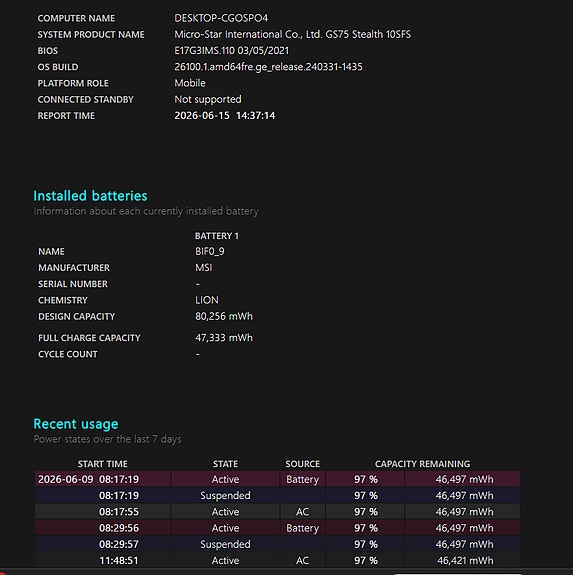Viewport: 573px width, 575px height.
Task: Select the 08:29:57 Suspended row
Action: coord(277,544)
